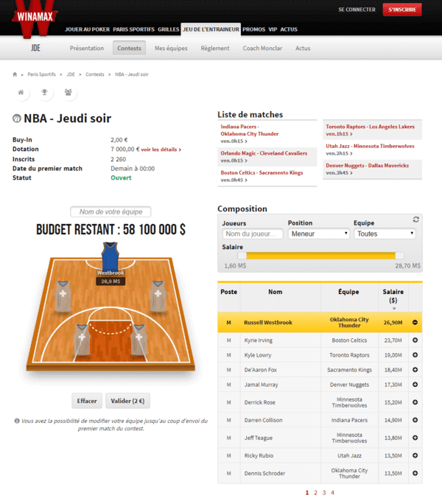Open the Equipe dropdown showing Toutes
442x504 pixels.
point(385,234)
